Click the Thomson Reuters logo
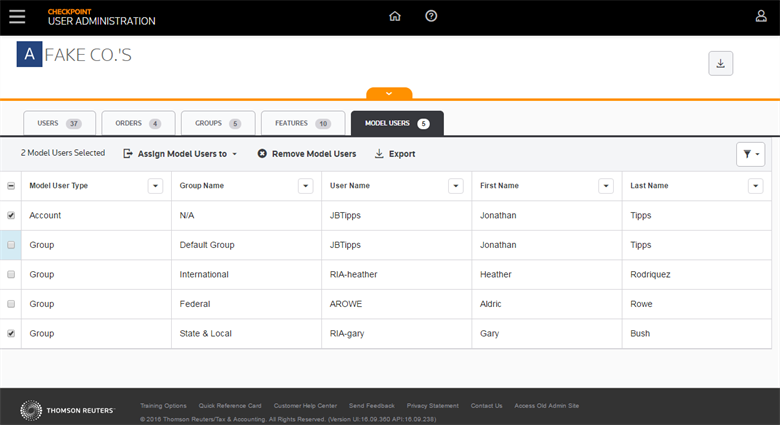Screen dimensions: 780x425 [68, 408]
